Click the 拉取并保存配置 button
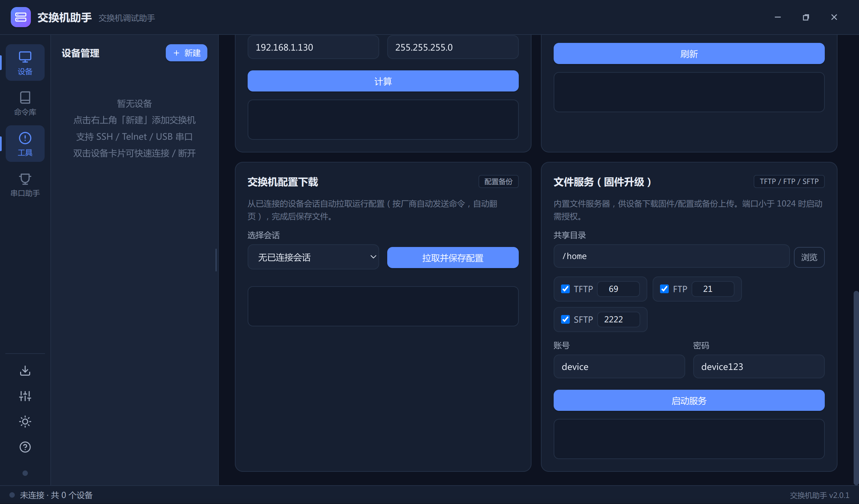This screenshot has height=504, width=859. tap(453, 257)
